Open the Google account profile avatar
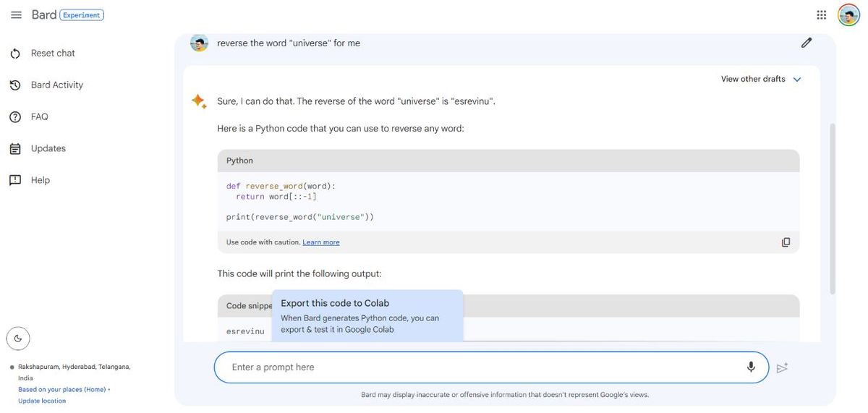868x413 pixels. coord(848,15)
